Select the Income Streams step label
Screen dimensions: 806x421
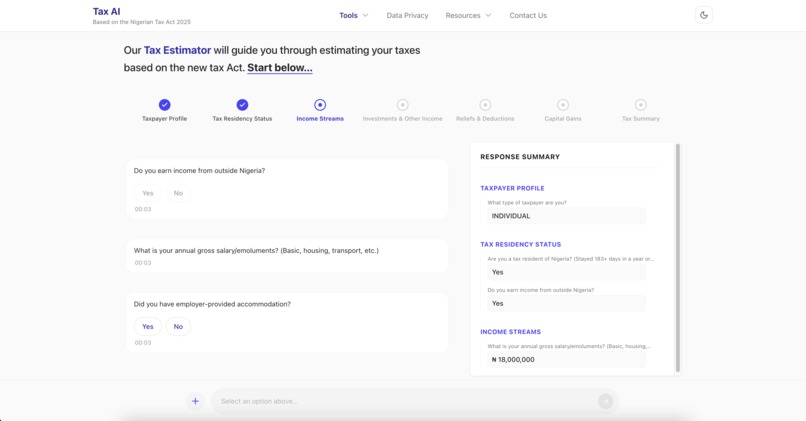coord(320,119)
